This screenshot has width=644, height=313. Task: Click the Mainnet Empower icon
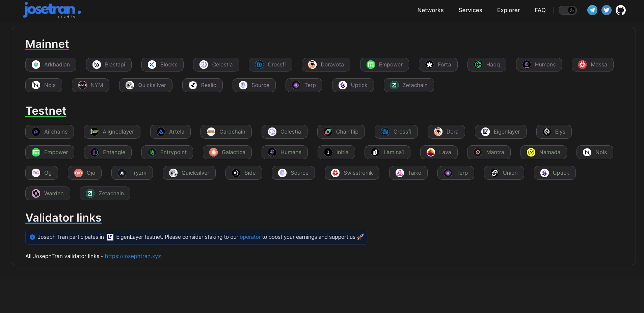[371, 64]
